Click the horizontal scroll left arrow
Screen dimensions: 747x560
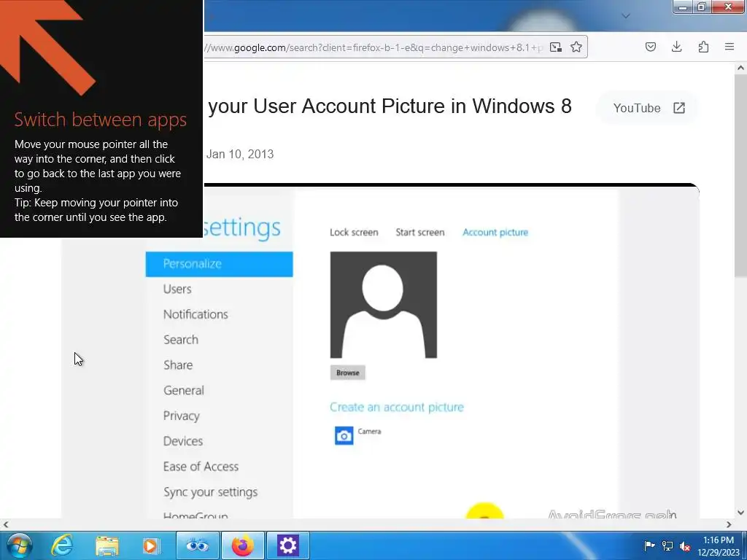pos(6,524)
